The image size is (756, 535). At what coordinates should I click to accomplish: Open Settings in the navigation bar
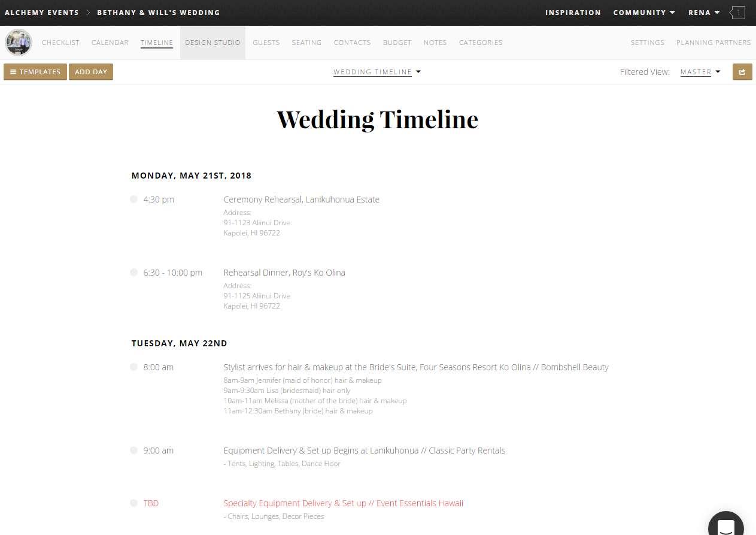(x=648, y=43)
